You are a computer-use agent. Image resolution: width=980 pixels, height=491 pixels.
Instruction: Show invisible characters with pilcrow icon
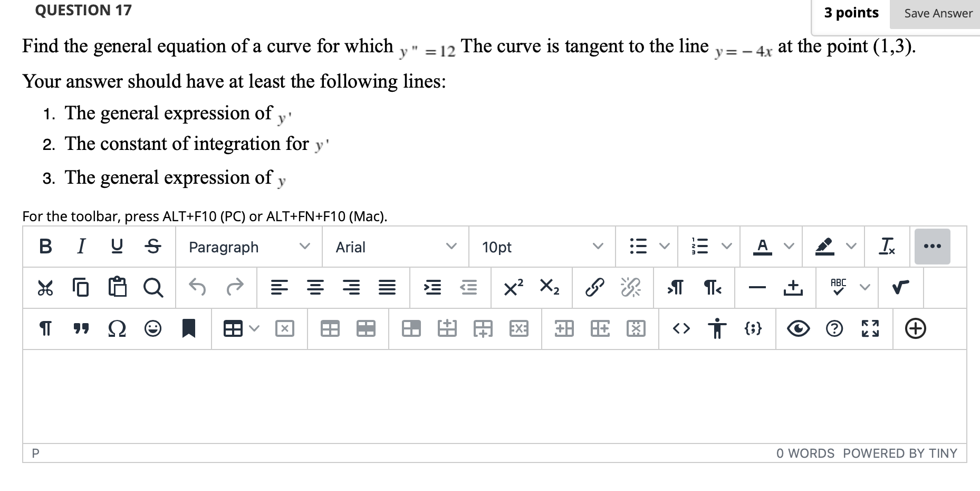(x=45, y=329)
